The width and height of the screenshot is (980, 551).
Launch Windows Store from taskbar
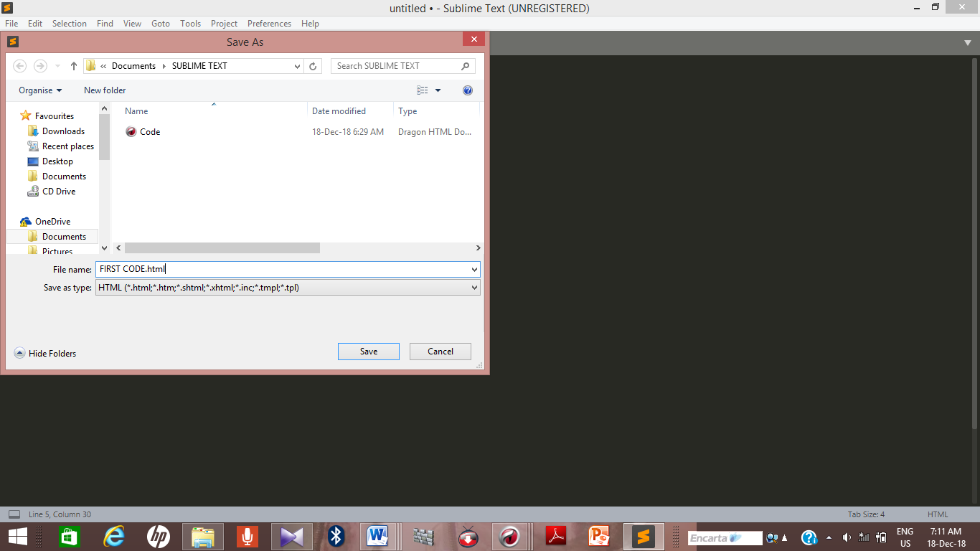click(68, 537)
